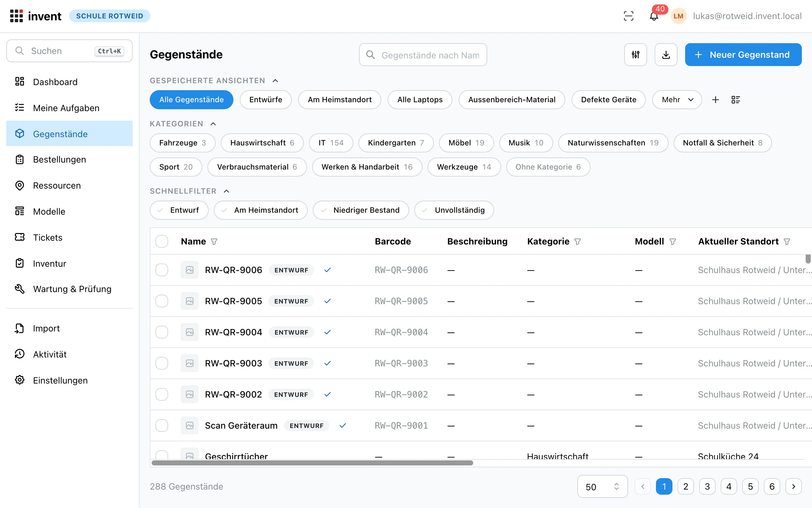Go to previous page arrow

click(x=643, y=486)
